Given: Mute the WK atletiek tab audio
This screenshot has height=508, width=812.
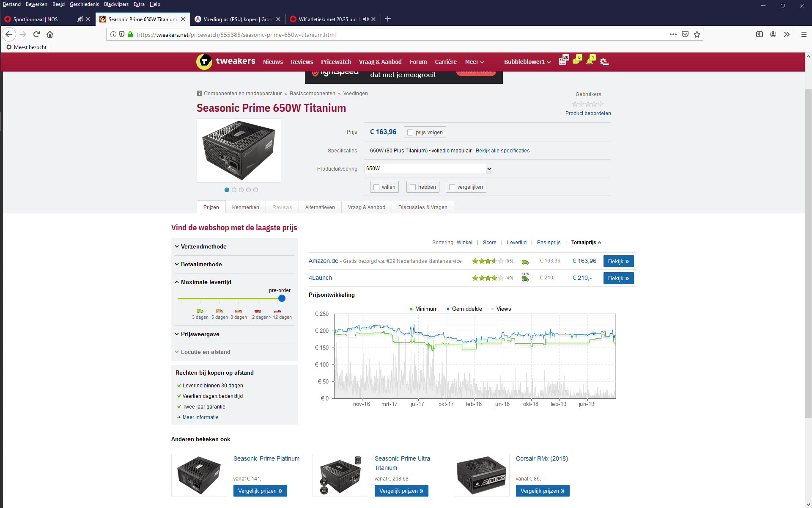Looking at the screenshot, I should pos(366,19).
